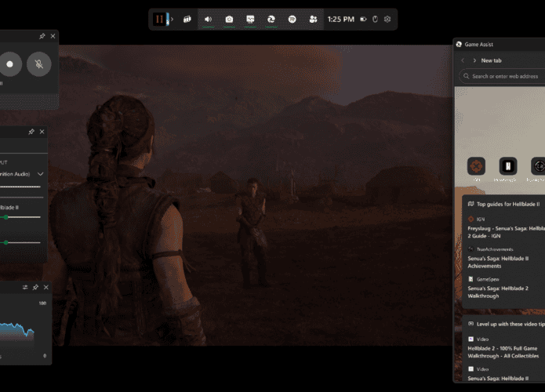Screen dimensions: 545x392
Task: Click Level up with these video tips heading
Action: (x=510, y=324)
